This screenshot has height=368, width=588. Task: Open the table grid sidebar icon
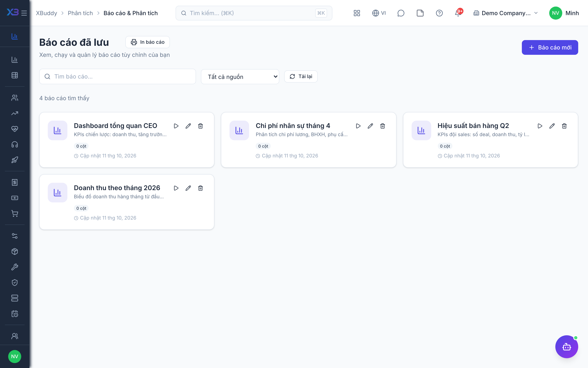[x=14, y=75]
